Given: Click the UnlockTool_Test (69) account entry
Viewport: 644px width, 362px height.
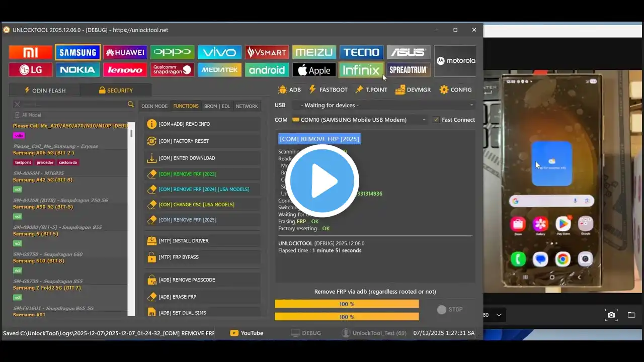Looking at the screenshot, I should pos(374,333).
